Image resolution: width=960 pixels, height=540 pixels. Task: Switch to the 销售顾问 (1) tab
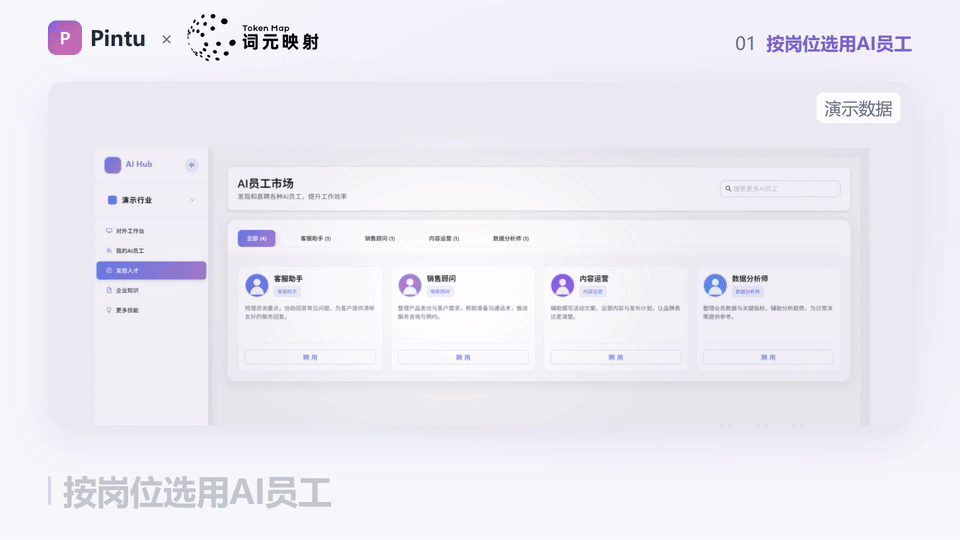point(380,238)
